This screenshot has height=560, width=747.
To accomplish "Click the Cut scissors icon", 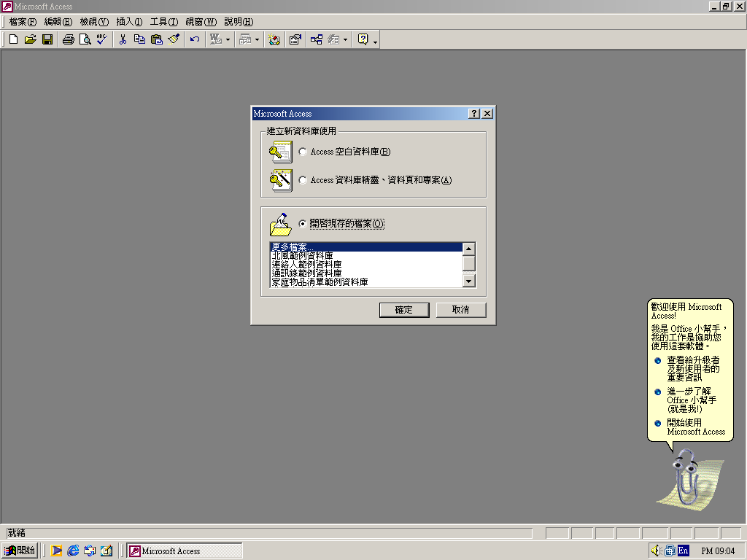I will point(123,39).
